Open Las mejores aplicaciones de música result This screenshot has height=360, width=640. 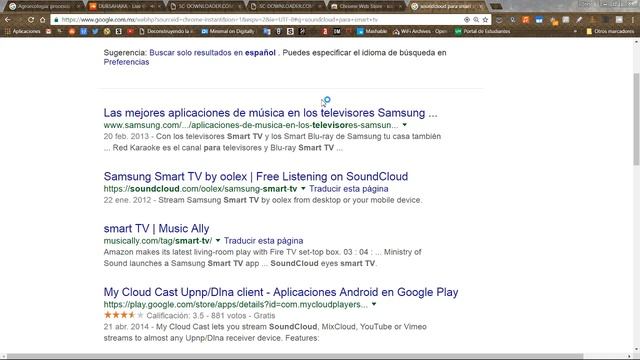click(x=270, y=113)
